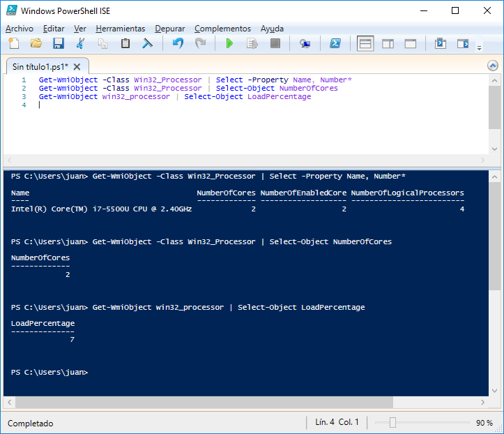The width and height of the screenshot is (504, 434).
Task: Click the LoadPercentage value 7
Action: click(x=72, y=339)
